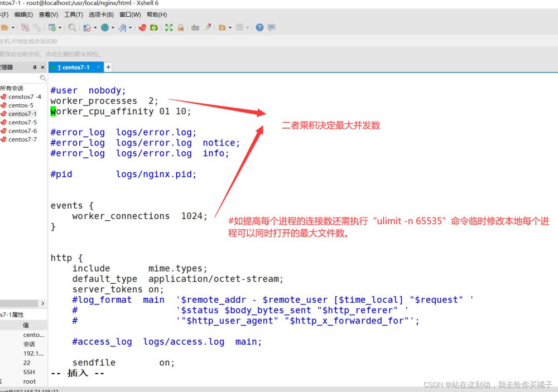Expand the greyed layout dropdown arrow
Image resolution: width=558 pixels, height=392 pixels.
247,27
